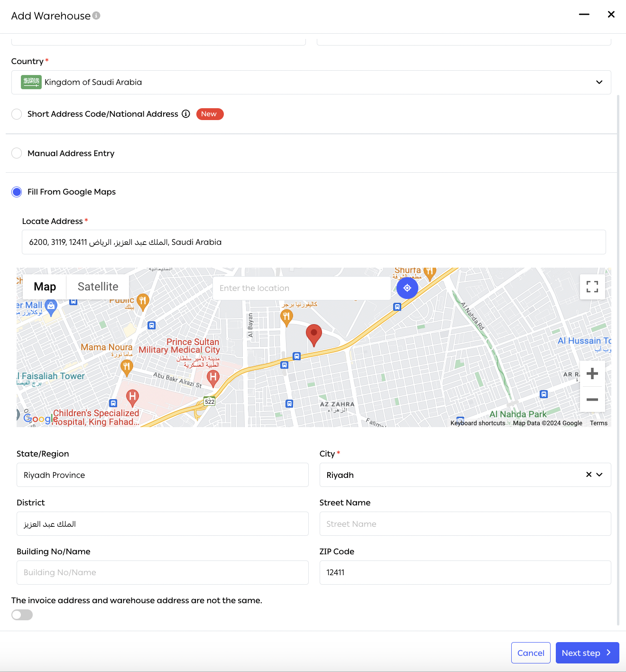Click bus stop icon near AZ ZAHRA label
Screen dimensions: 626x672
pos(289,404)
